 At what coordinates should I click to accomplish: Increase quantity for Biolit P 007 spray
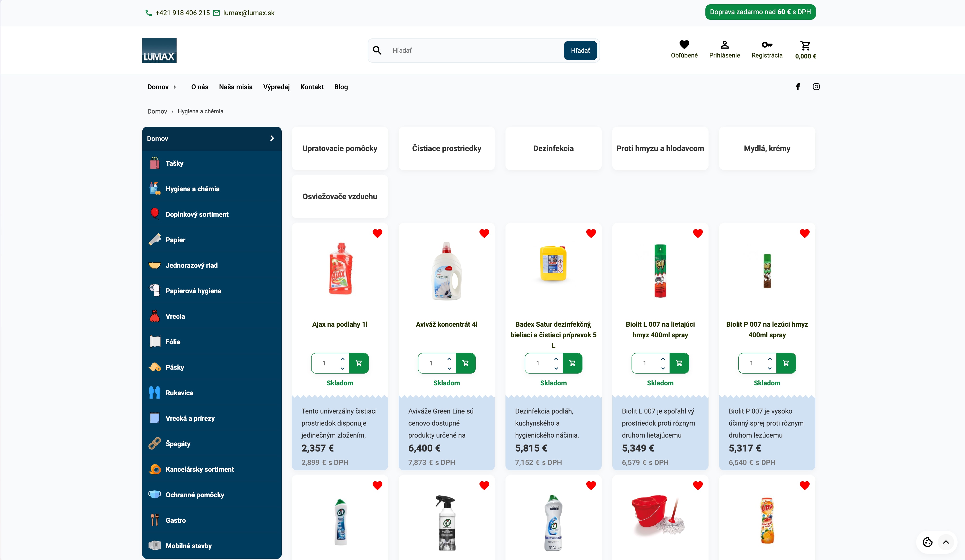point(770,359)
